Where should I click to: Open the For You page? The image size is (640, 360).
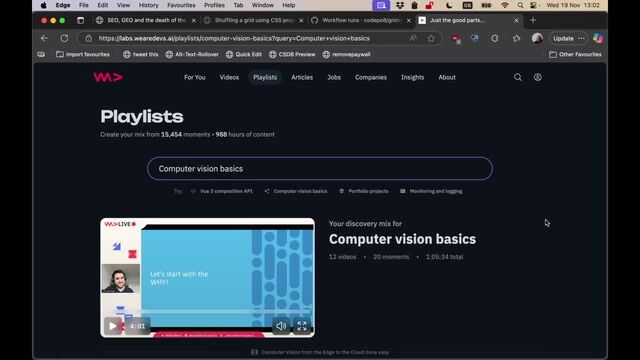[x=195, y=77]
